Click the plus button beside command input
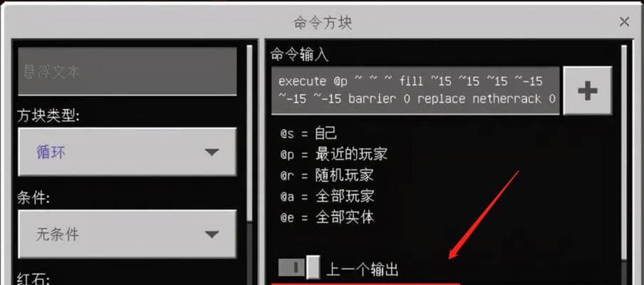Viewport: 644px width, 285px height. pyautogui.click(x=588, y=90)
